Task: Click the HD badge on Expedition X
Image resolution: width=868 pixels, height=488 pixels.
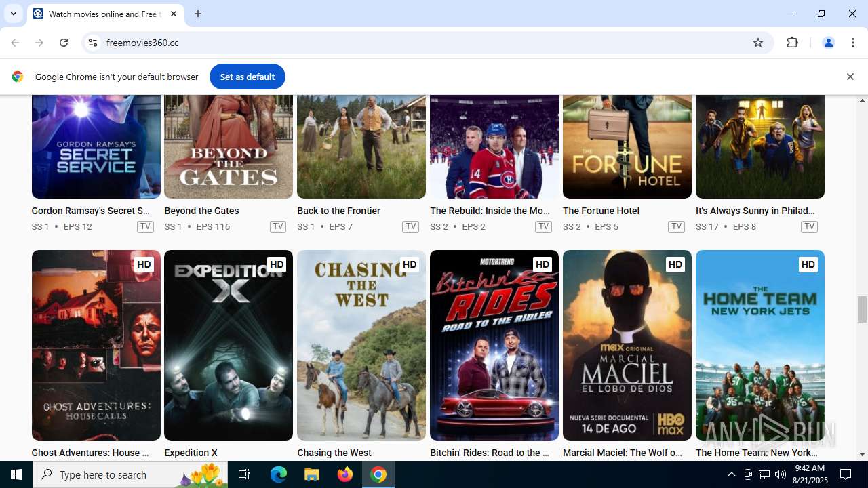Action: pos(276,264)
